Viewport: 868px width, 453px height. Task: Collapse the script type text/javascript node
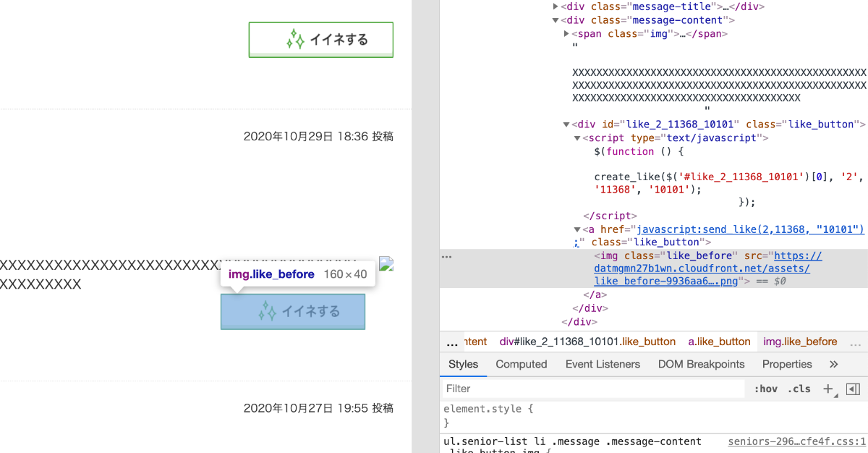point(577,137)
